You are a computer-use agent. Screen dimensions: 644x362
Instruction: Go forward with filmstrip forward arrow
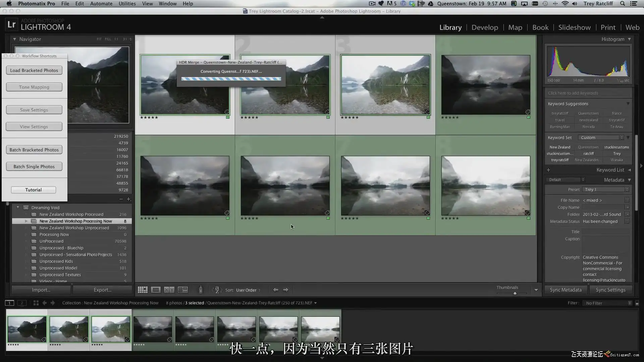tap(53, 303)
